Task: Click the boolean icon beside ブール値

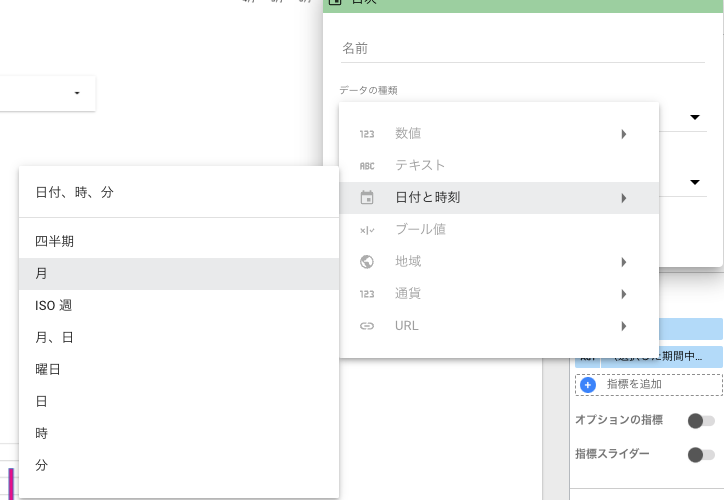Action: [367, 230]
